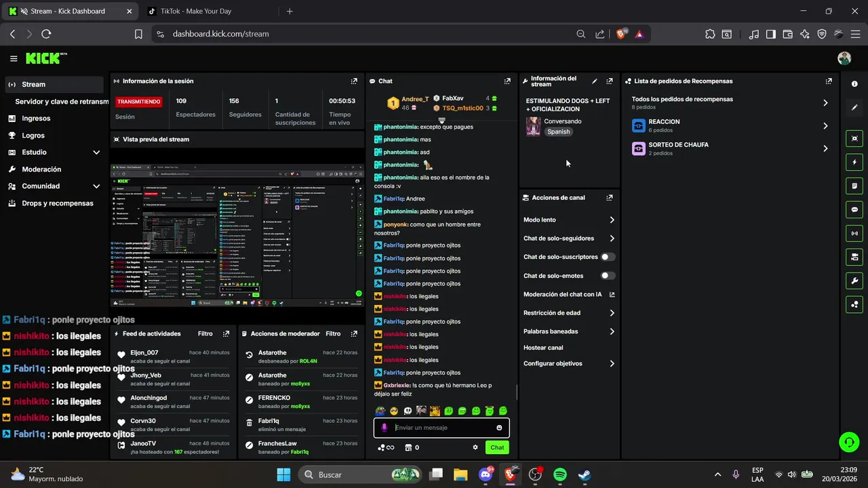Pop out the Información del stream panel
Image resolution: width=868 pixels, height=488 pixels.
610,81
